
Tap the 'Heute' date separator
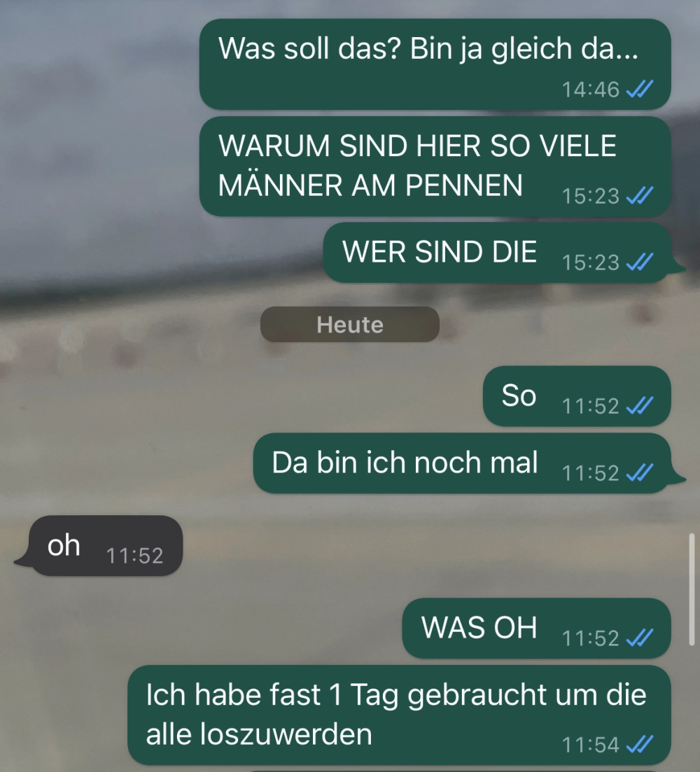(349, 325)
